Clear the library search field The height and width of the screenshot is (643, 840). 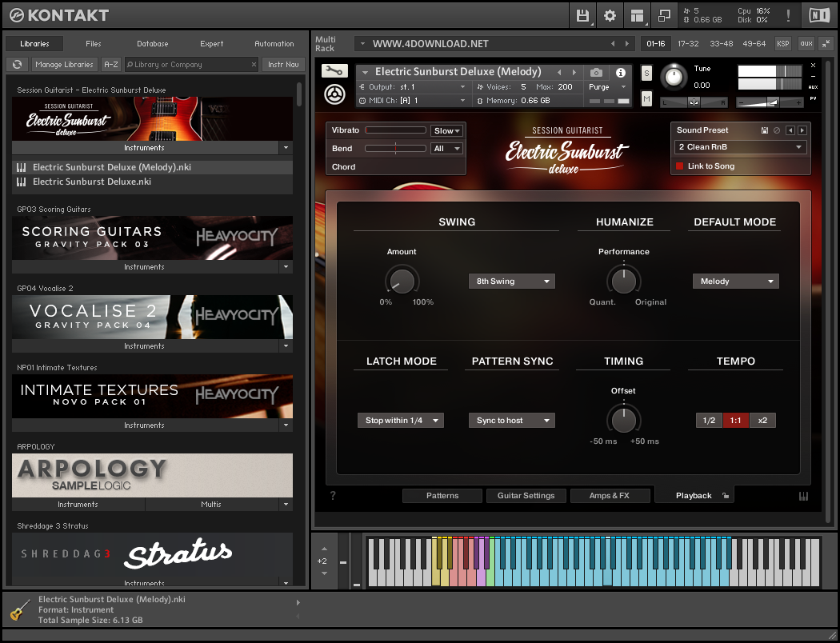tap(254, 64)
